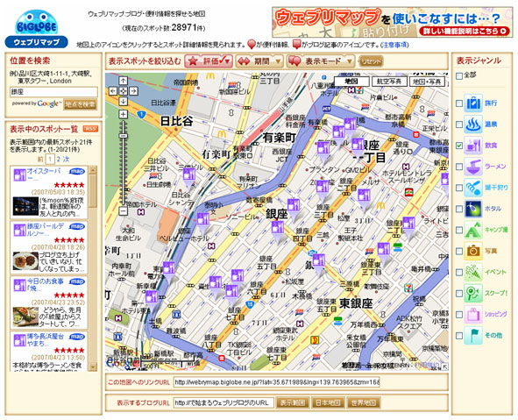
Task: Switch map to 航空写真 aerial view
Action: pos(389,81)
